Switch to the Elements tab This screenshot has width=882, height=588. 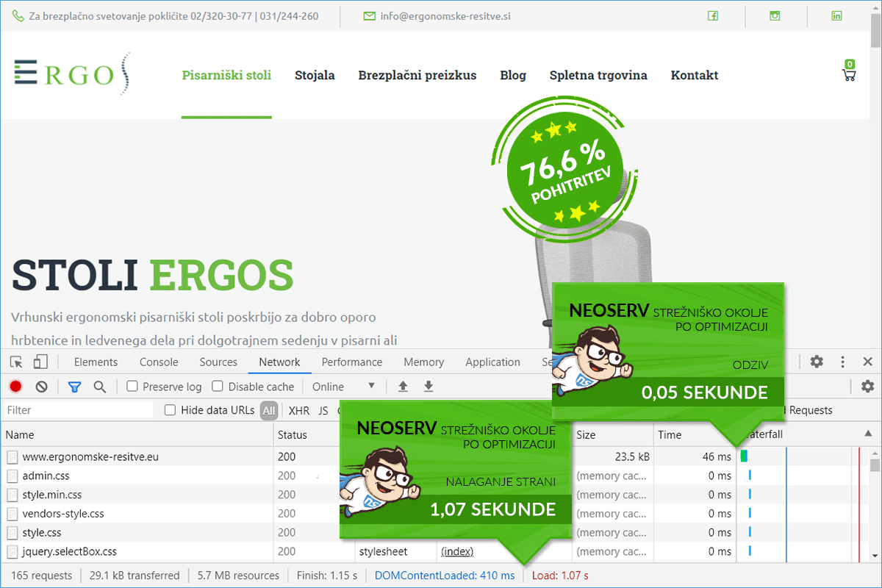pyautogui.click(x=96, y=362)
